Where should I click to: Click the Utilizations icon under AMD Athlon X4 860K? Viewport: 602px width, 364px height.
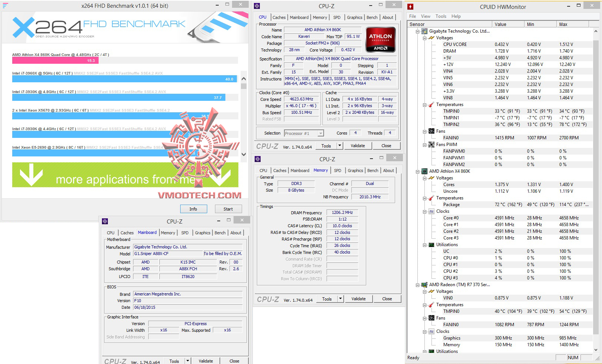431,245
